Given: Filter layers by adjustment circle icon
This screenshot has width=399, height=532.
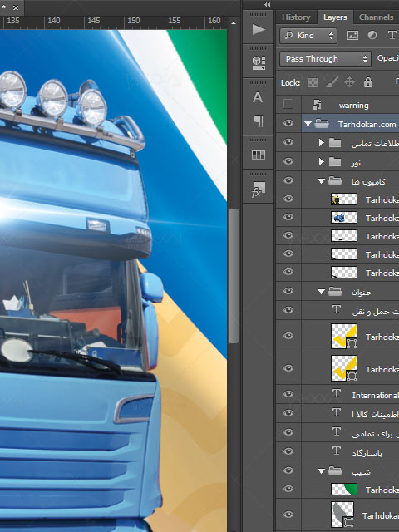Looking at the screenshot, I should coord(372,35).
